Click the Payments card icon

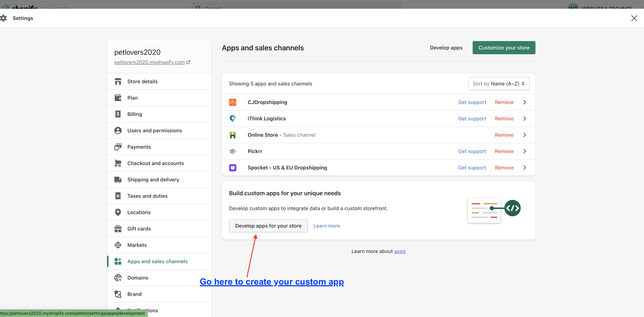(118, 147)
